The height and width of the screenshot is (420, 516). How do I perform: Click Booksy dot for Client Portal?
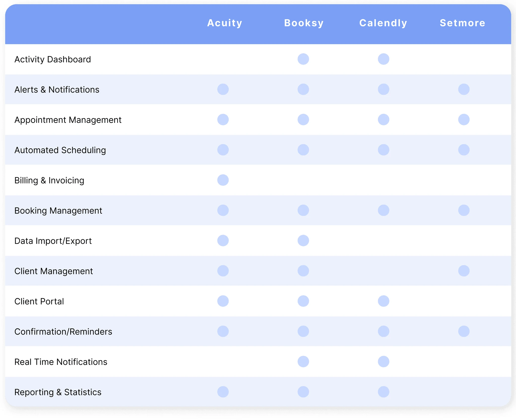(x=303, y=301)
